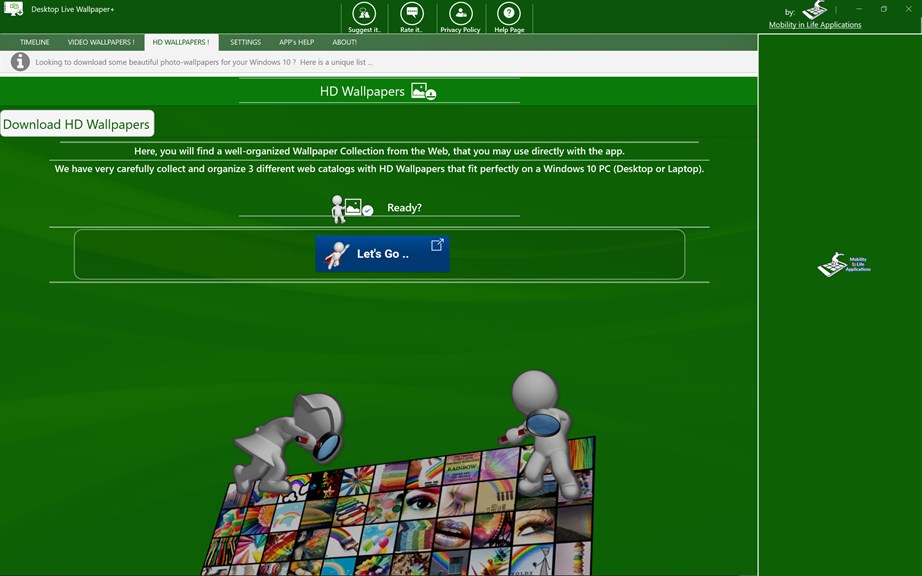
Task: Open the Help Page question mark icon
Action: point(509,14)
